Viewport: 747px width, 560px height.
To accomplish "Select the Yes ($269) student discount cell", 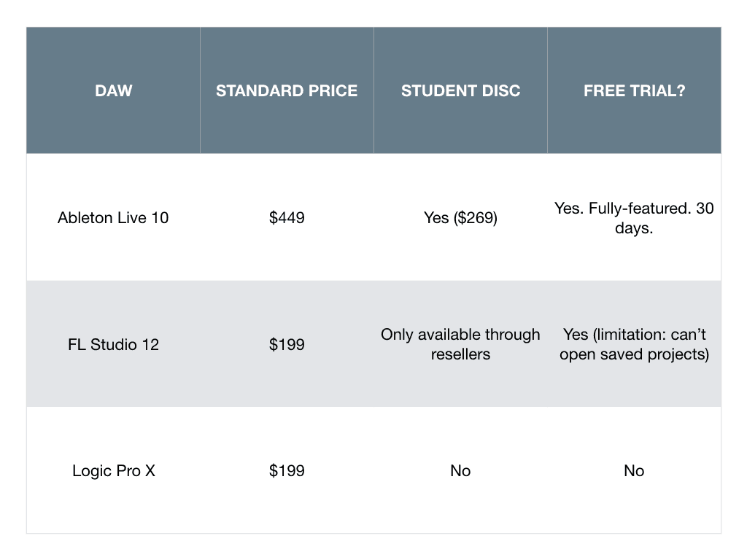I will [461, 217].
